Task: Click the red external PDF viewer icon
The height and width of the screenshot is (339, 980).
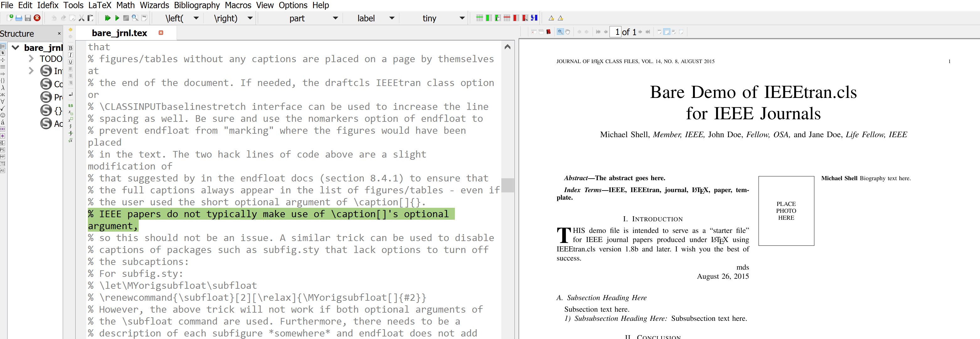Action: (549, 32)
